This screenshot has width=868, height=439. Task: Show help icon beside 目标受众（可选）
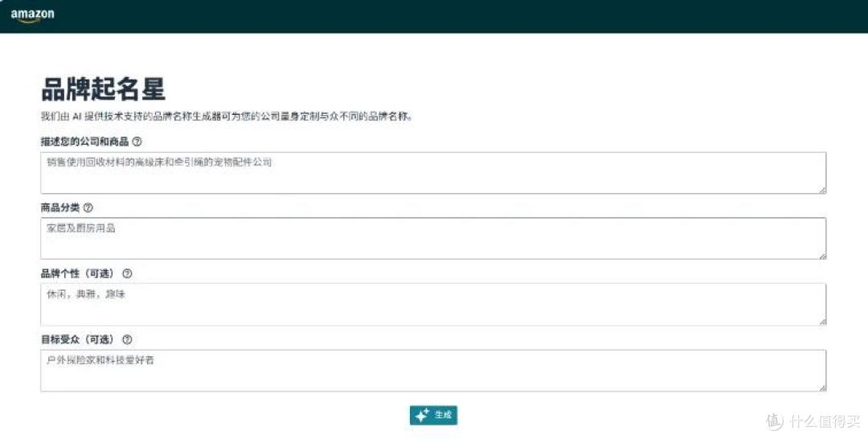tap(127, 339)
